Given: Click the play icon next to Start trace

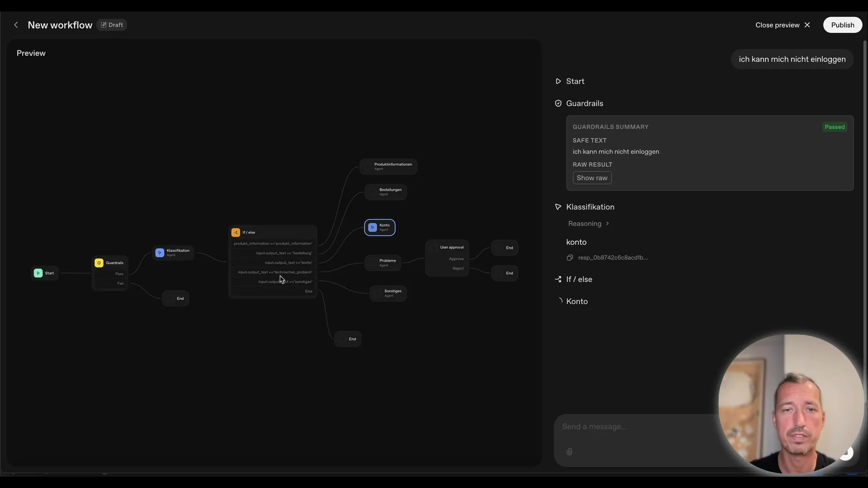Looking at the screenshot, I should (558, 81).
